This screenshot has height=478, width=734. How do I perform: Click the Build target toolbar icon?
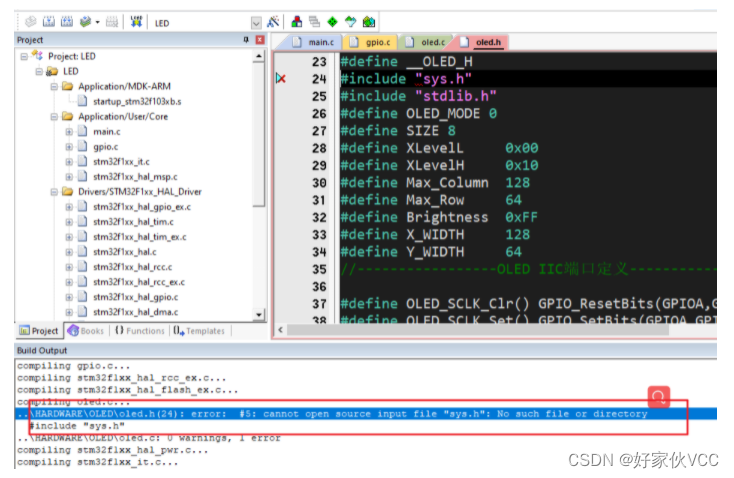49,22
